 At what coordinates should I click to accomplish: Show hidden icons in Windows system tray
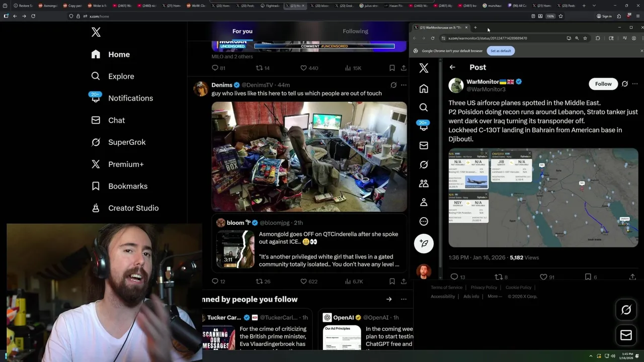(x=592, y=356)
